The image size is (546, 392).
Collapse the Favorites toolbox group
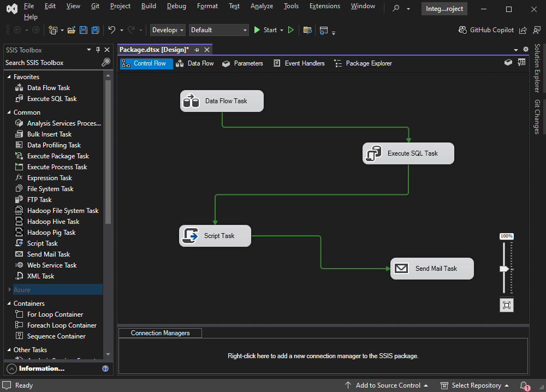point(9,76)
